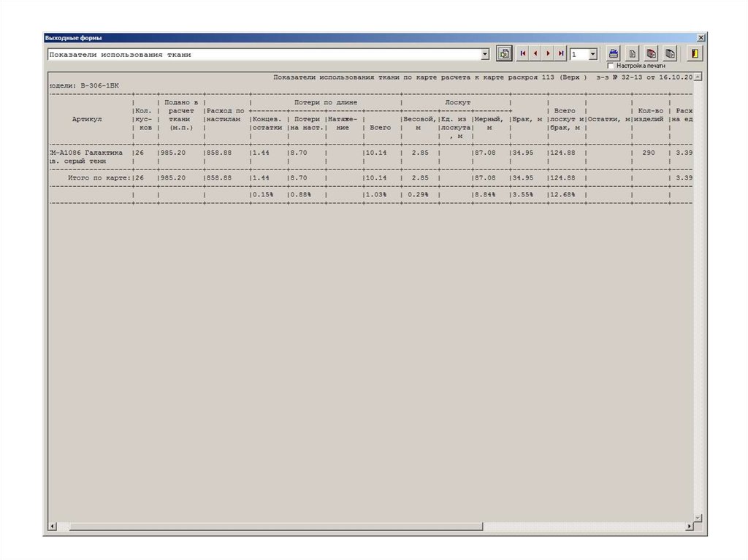This screenshot has height=560, width=748.
Task: Close the Выходные формы window
Action: 701,37
